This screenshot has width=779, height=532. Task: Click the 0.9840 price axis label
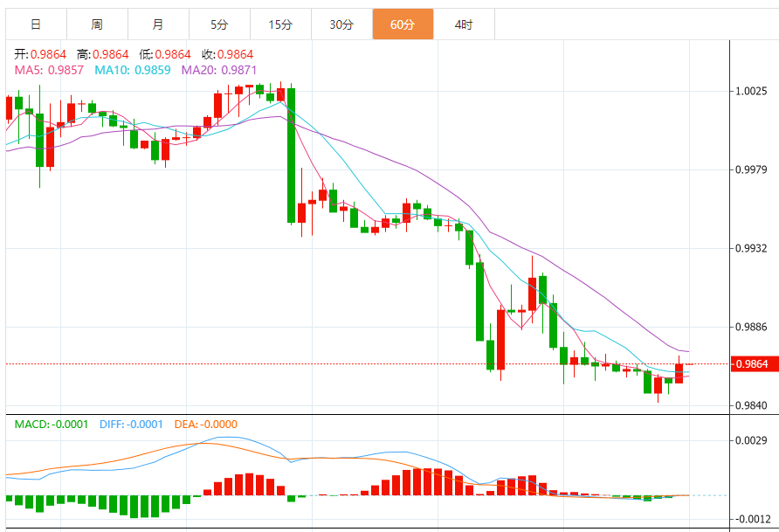(751, 405)
